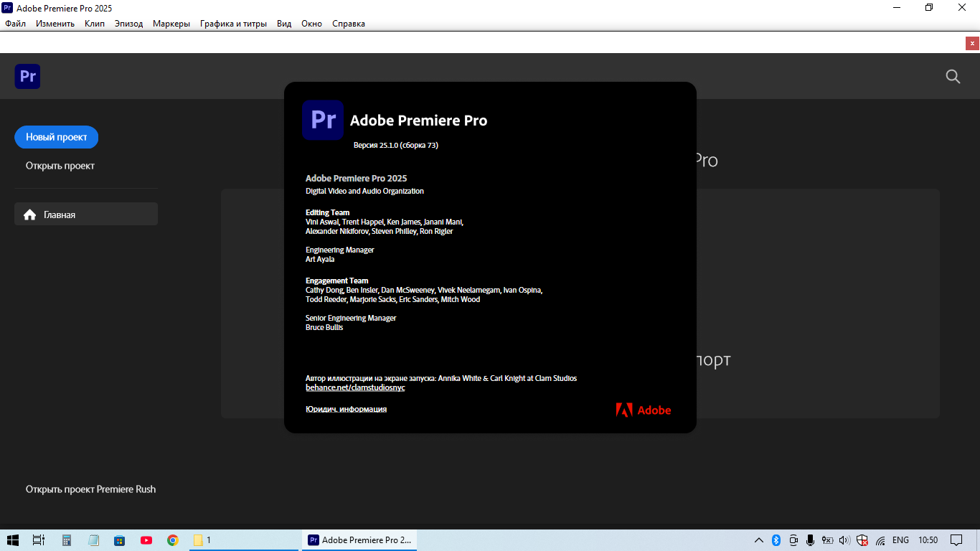Open the Справка menu
This screenshot has height=551, width=980.
click(x=349, y=24)
